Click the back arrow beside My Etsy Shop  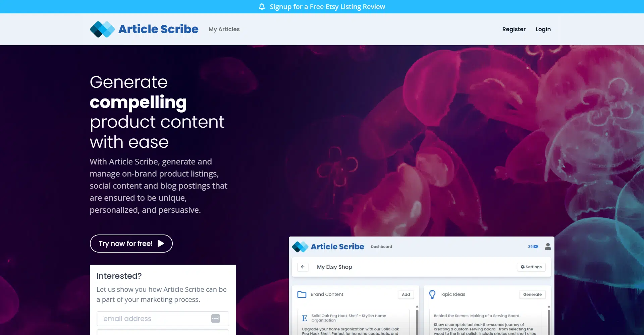click(x=303, y=267)
